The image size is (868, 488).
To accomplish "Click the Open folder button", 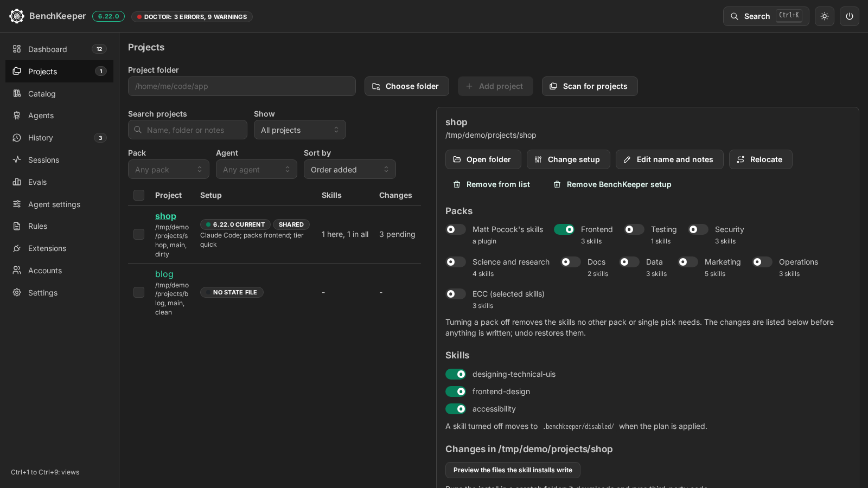I will click(483, 159).
